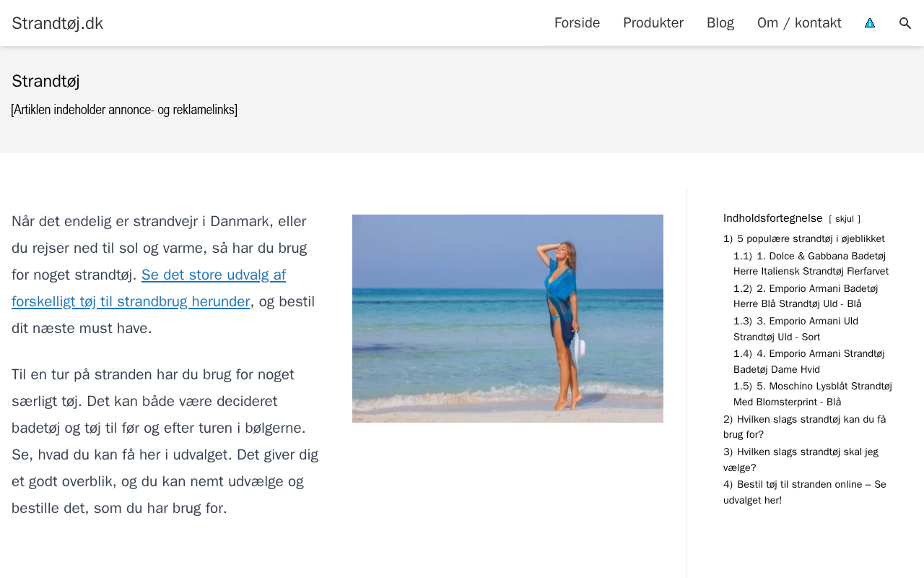Open the Produkter menu item
This screenshot has width=924, height=578.
tap(653, 23)
